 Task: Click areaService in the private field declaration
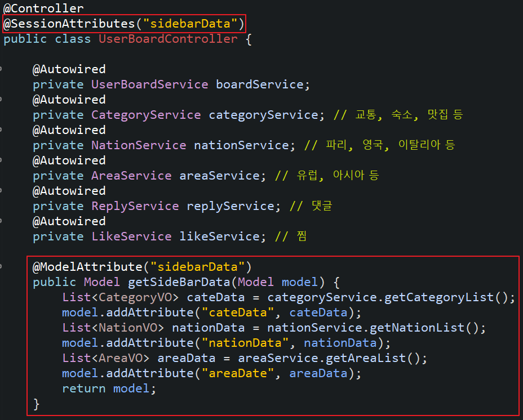click(x=219, y=176)
